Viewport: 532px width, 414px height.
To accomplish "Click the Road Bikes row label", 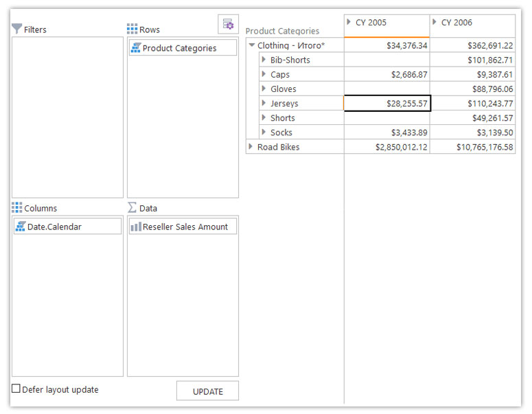I will [x=278, y=147].
